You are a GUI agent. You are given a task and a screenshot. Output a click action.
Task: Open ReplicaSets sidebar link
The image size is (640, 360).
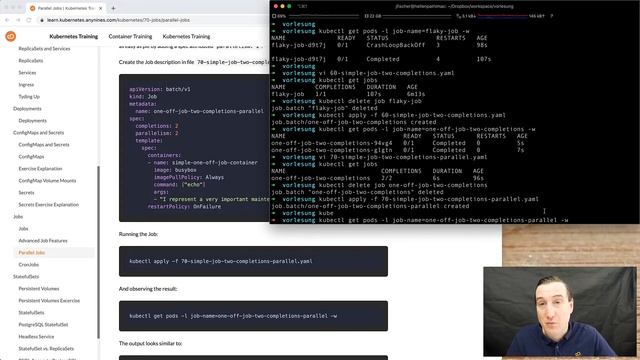tap(31, 60)
